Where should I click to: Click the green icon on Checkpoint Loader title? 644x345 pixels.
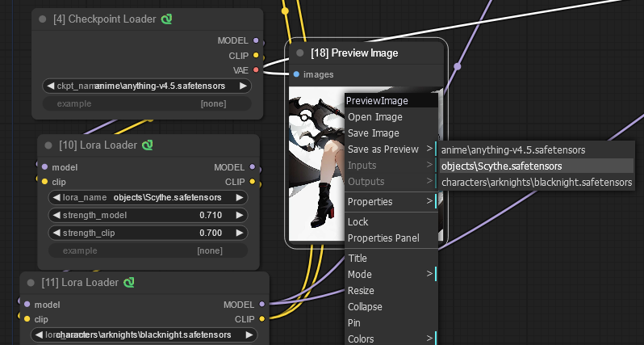(x=167, y=19)
